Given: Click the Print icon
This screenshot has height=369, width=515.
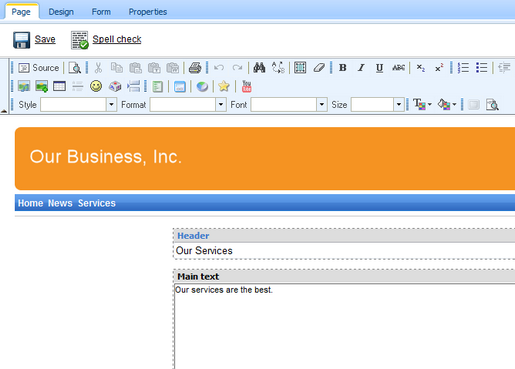Looking at the screenshot, I should [195, 68].
